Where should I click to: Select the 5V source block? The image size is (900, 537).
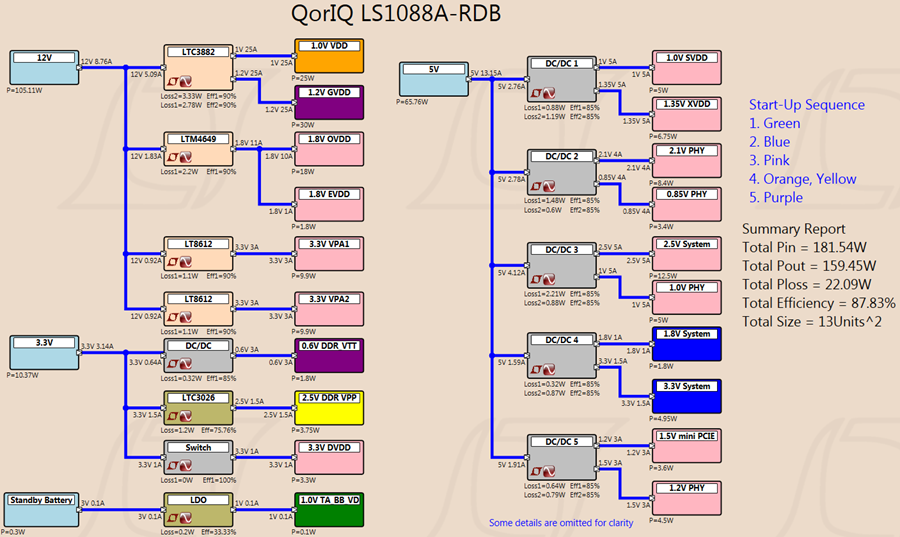point(434,79)
